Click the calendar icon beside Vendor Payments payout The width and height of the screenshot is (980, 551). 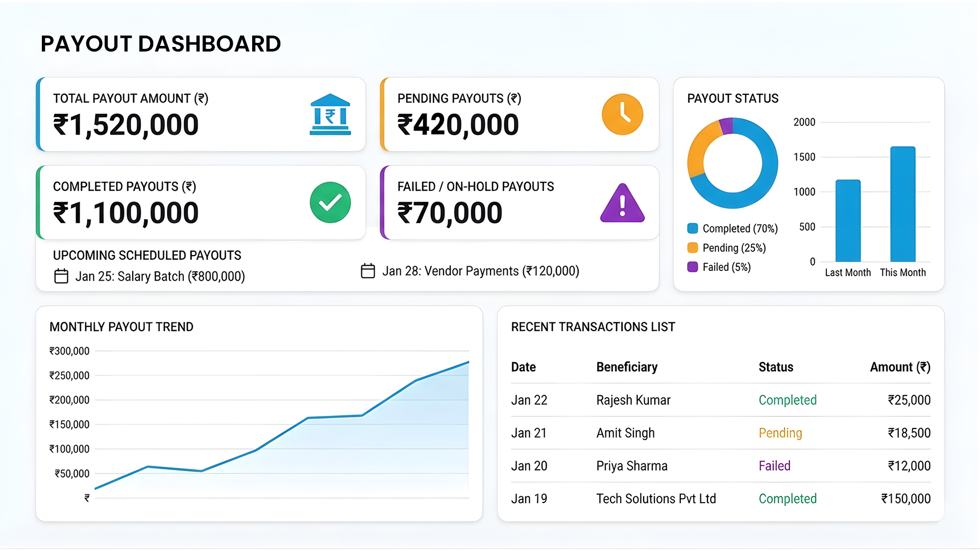pos(369,271)
